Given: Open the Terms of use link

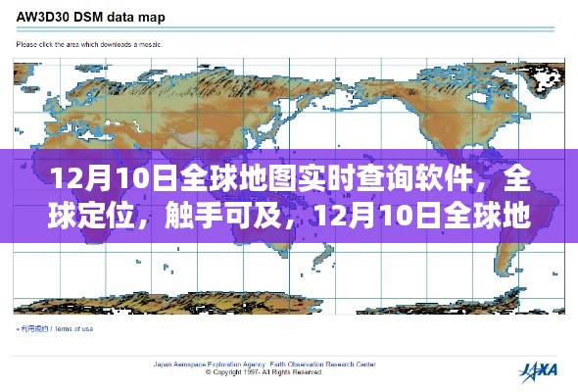Looking at the screenshot, I should coord(74,329).
